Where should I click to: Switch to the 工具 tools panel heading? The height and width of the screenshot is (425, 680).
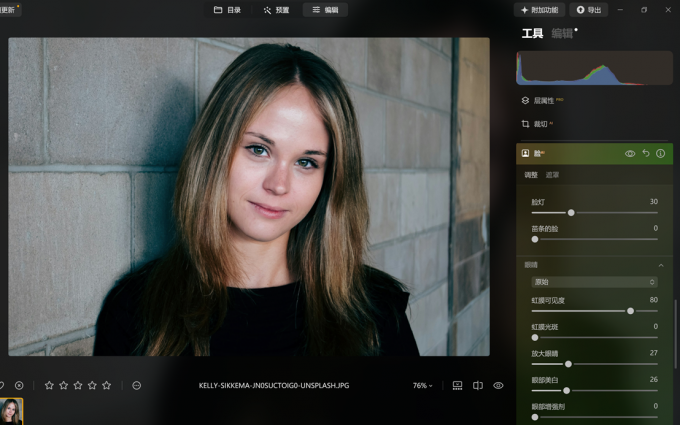pos(532,33)
